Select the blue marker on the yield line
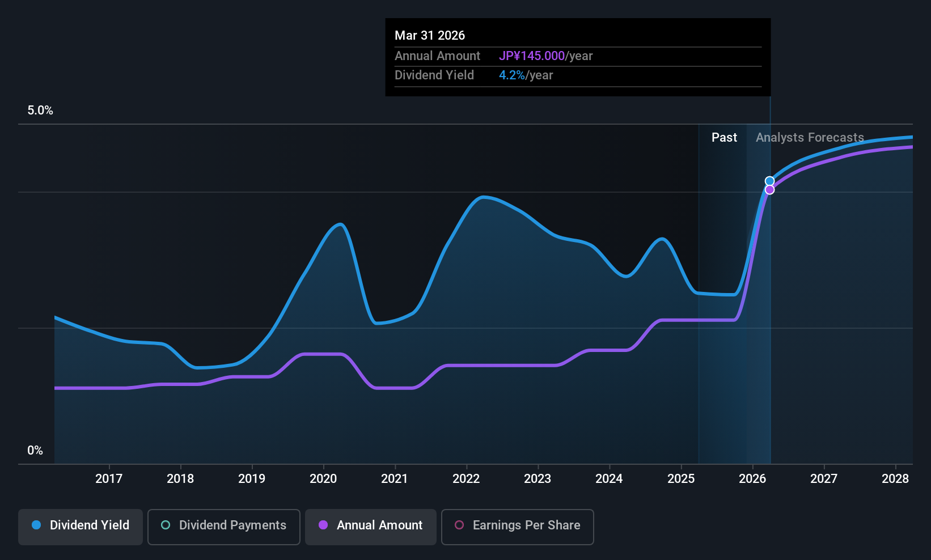Viewport: 931px width, 560px height. coord(769,181)
